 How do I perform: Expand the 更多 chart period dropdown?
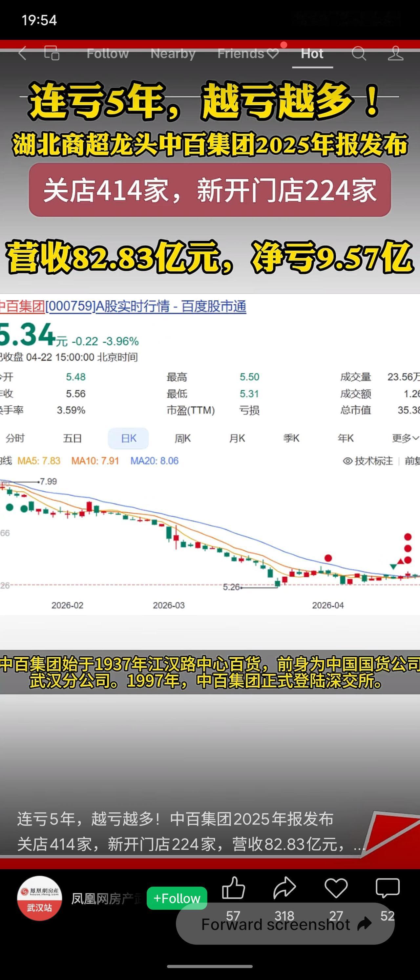tap(406, 438)
